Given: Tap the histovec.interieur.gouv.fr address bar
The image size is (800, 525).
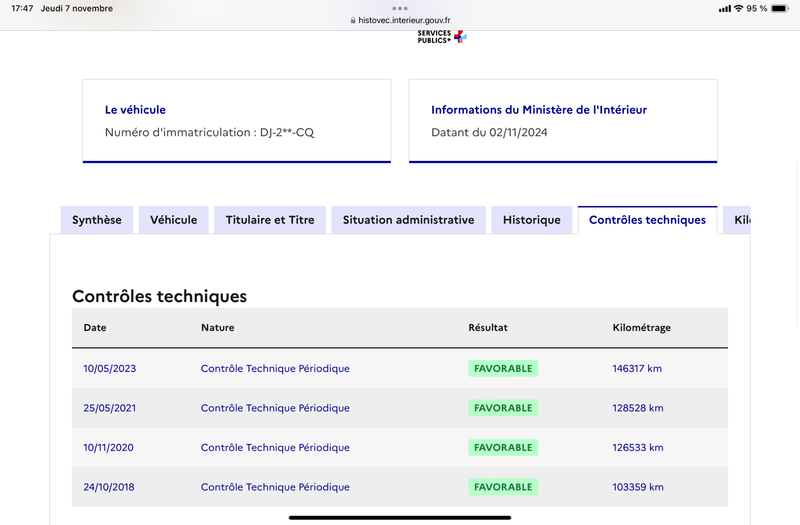Looking at the screenshot, I should pos(400,20).
